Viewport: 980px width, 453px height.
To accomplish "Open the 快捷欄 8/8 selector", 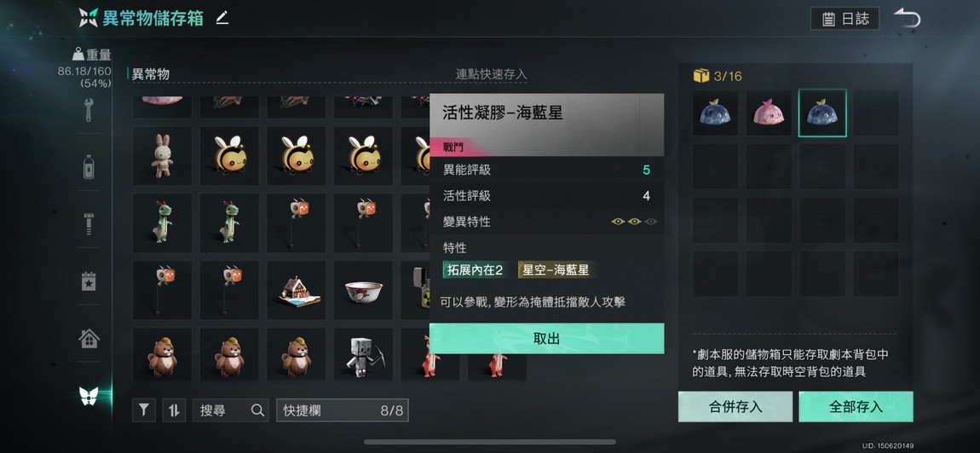I will 343,410.
